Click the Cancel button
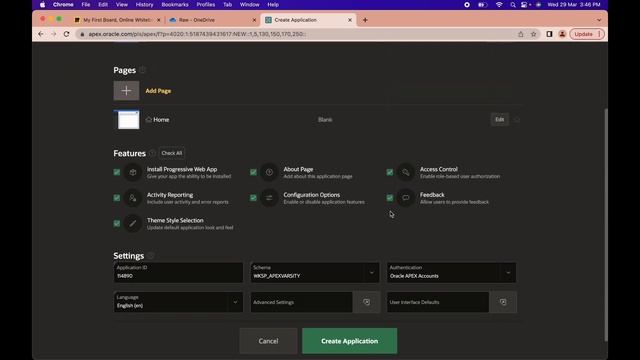 coord(268,341)
